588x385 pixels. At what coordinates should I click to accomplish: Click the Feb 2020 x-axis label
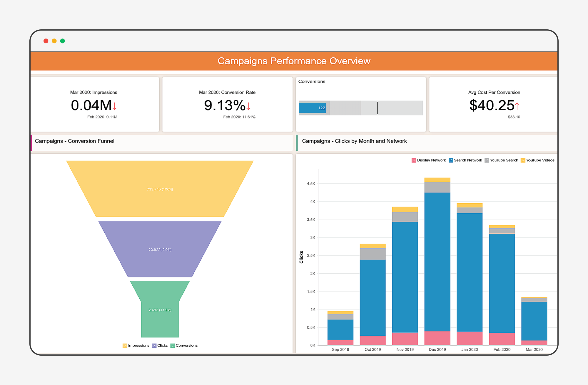click(502, 349)
